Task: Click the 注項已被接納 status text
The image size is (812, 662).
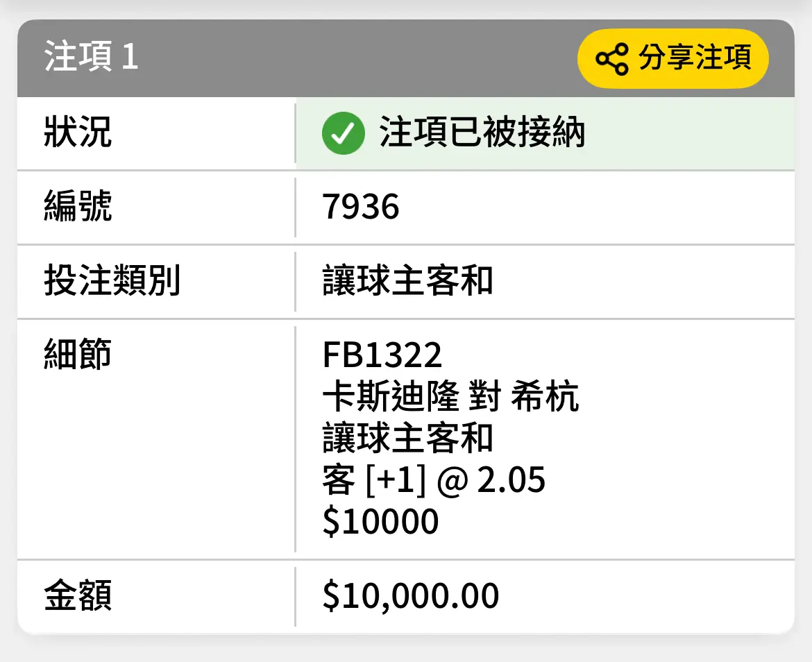Action: tap(482, 132)
